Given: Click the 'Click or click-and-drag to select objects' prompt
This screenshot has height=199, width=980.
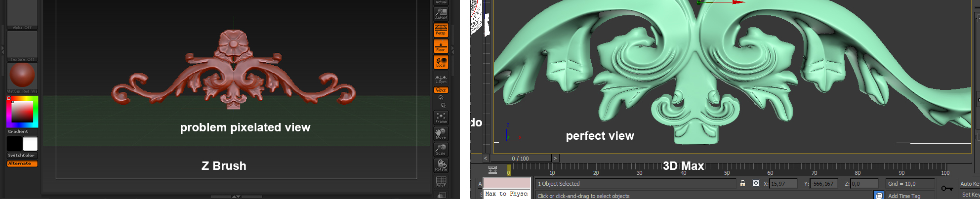Looking at the screenshot, I should (583, 196).
